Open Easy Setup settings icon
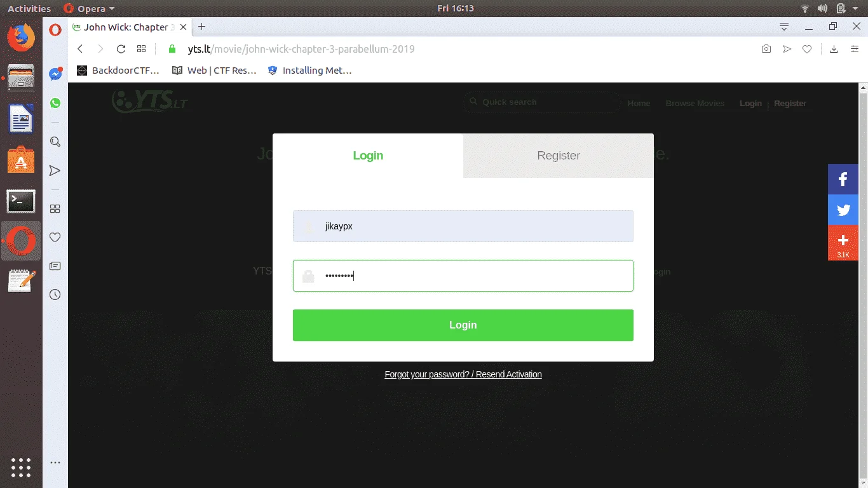This screenshot has width=868, height=488. coord(855,49)
